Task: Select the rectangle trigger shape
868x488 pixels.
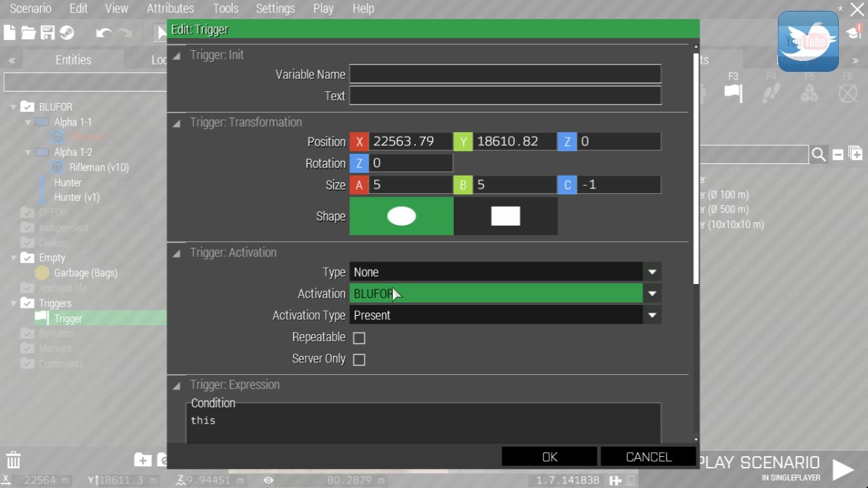Action: click(505, 216)
